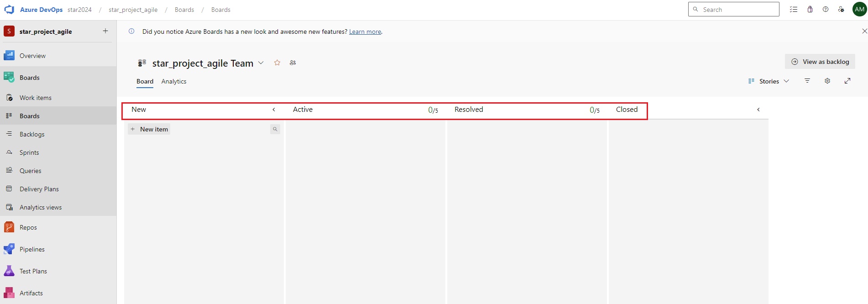Click the info icon in the banner
This screenshot has height=304, width=868.
(131, 31)
